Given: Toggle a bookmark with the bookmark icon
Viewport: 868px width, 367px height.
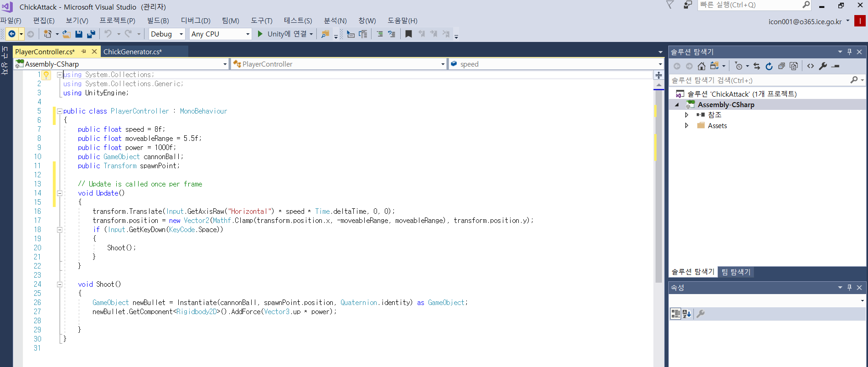Looking at the screenshot, I should tap(408, 34).
